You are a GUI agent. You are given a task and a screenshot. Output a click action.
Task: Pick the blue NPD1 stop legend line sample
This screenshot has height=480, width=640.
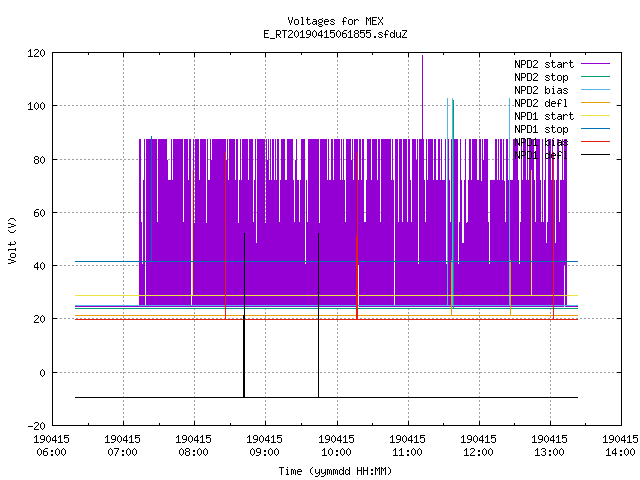[x=595, y=129]
